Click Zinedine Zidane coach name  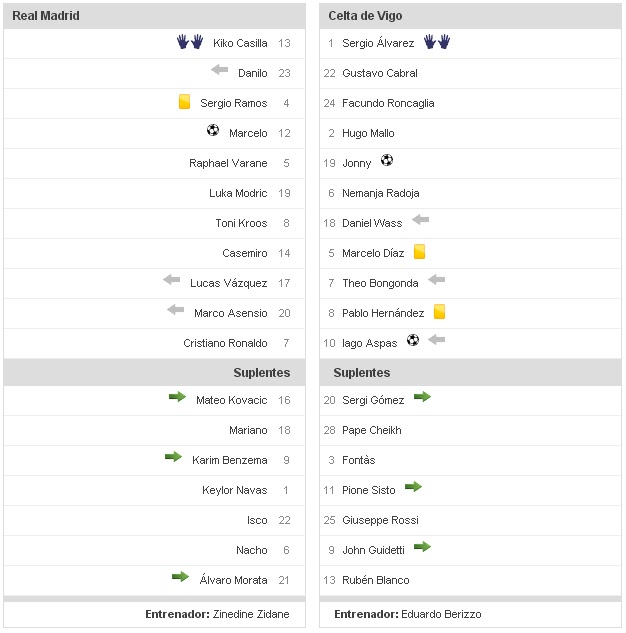[x=251, y=614]
